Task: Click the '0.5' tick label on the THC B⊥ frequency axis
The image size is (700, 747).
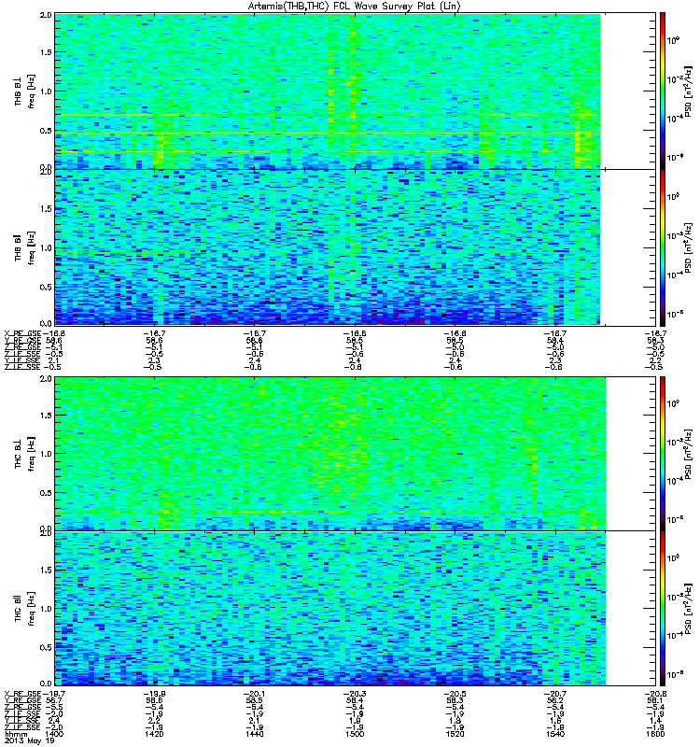Action: point(46,493)
